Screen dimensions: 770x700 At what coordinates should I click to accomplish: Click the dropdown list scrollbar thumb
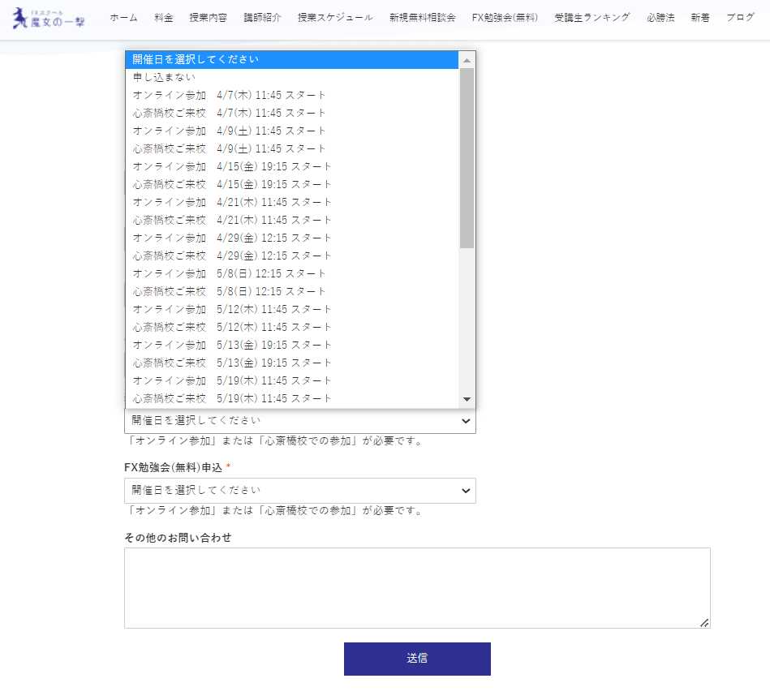[x=467, y=158]
